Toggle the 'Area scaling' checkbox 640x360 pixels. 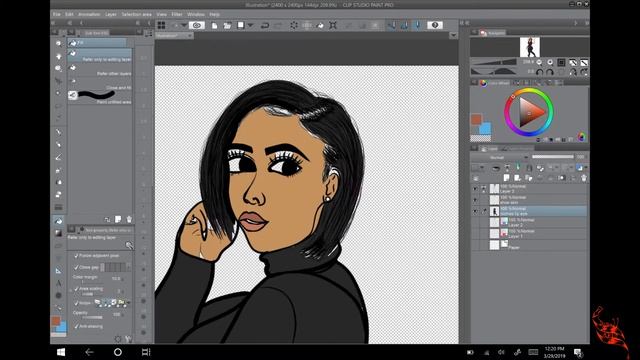(x=76, y=289)
